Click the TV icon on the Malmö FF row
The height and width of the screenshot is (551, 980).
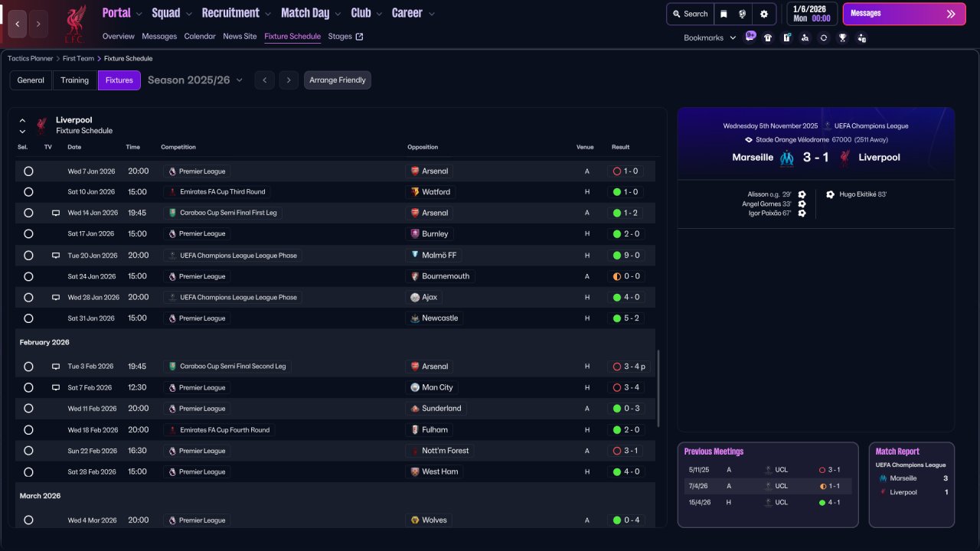tap(56, 256)
